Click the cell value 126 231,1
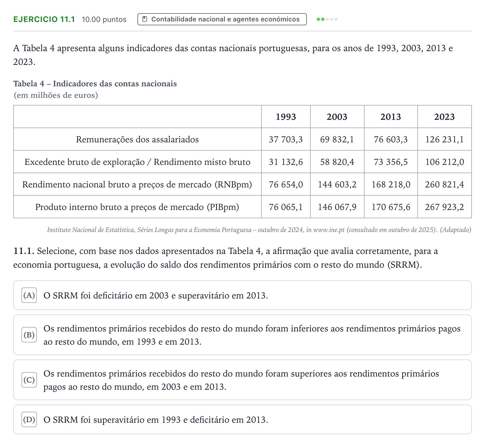 tap(444, 139)
